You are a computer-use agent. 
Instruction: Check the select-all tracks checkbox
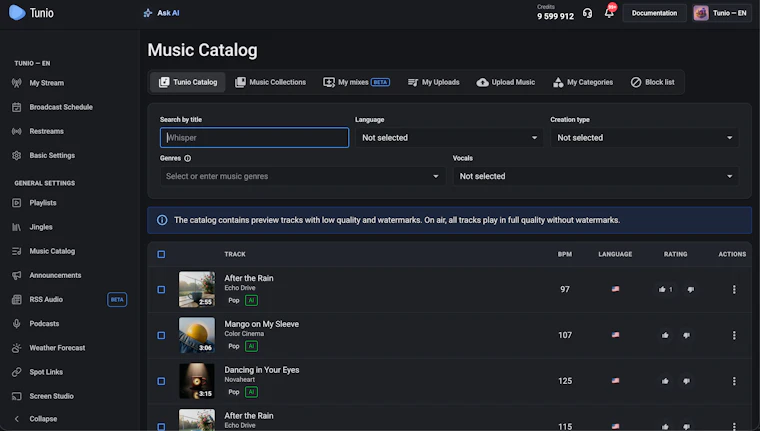click(161, 254)
